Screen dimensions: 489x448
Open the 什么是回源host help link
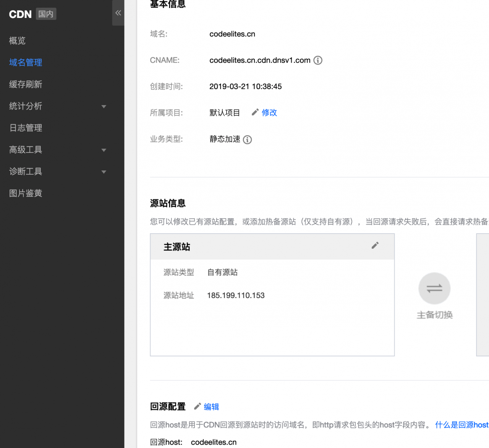click(x=461, y=425)
